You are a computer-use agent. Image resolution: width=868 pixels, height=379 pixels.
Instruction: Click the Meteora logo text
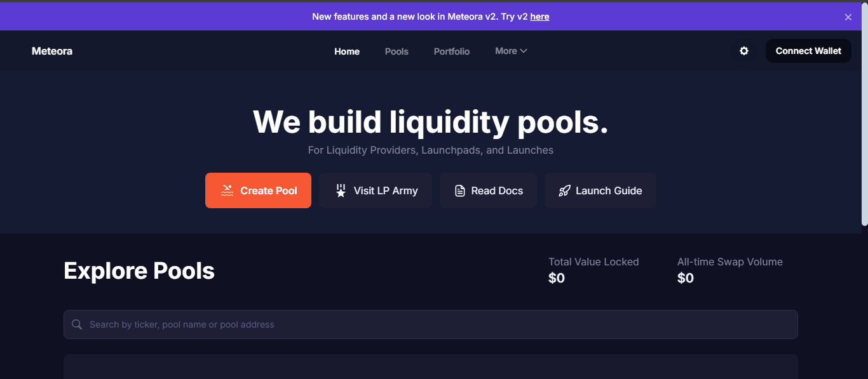52,51
